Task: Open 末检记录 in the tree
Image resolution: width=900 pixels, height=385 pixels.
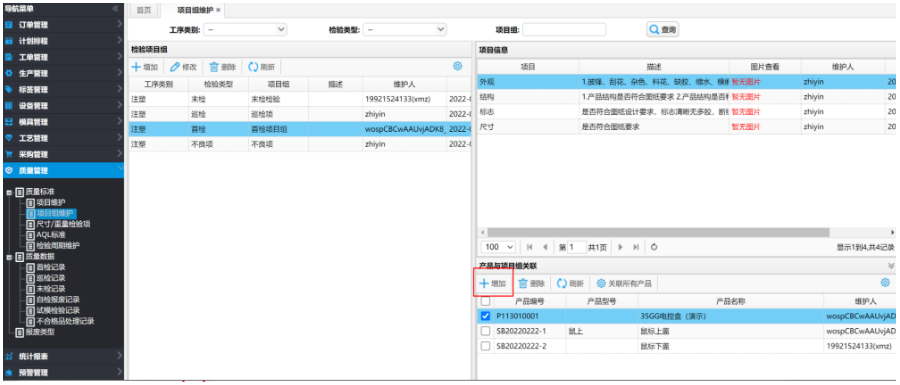Action: click(x=51, y=289)
